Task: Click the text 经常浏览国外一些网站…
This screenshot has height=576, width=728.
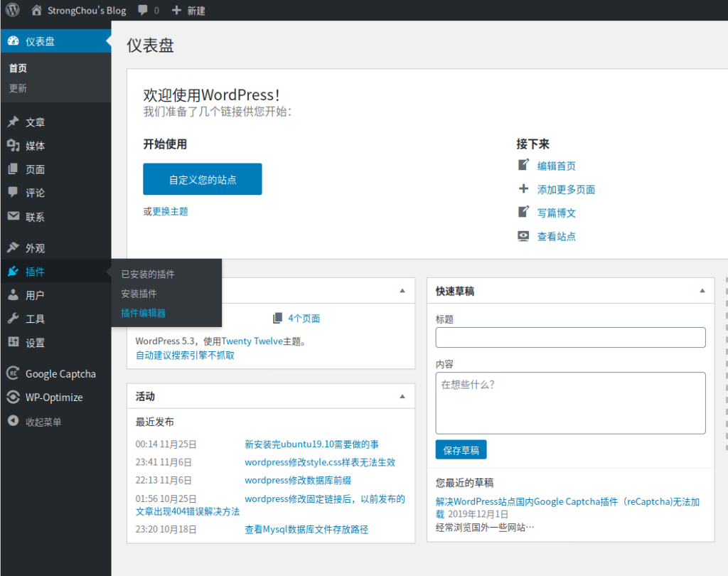Action: (485, 527)
